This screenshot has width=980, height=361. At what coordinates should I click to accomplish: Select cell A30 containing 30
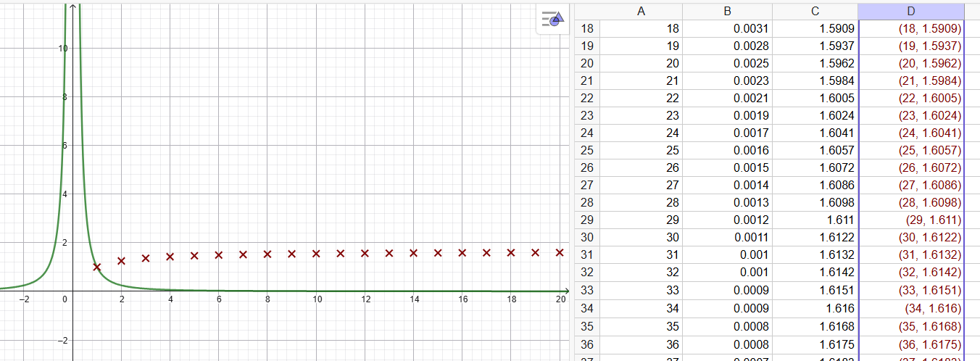click(x=641, y=238)
